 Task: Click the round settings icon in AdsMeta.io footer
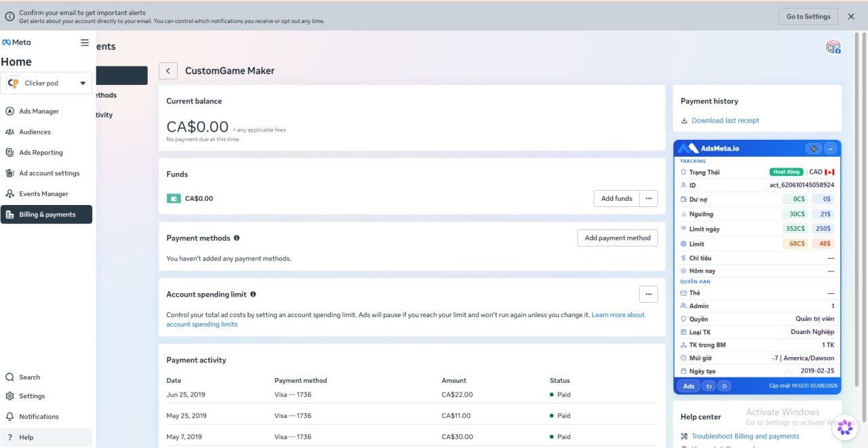pyautogui.click(x=724, y=386)
